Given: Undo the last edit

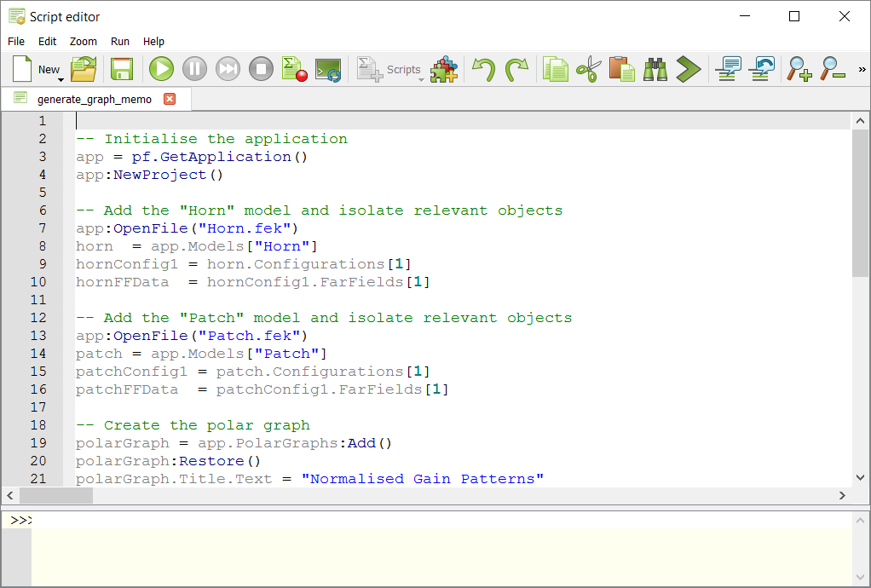Looking at the screenshot, I should [x=486, y=69].
